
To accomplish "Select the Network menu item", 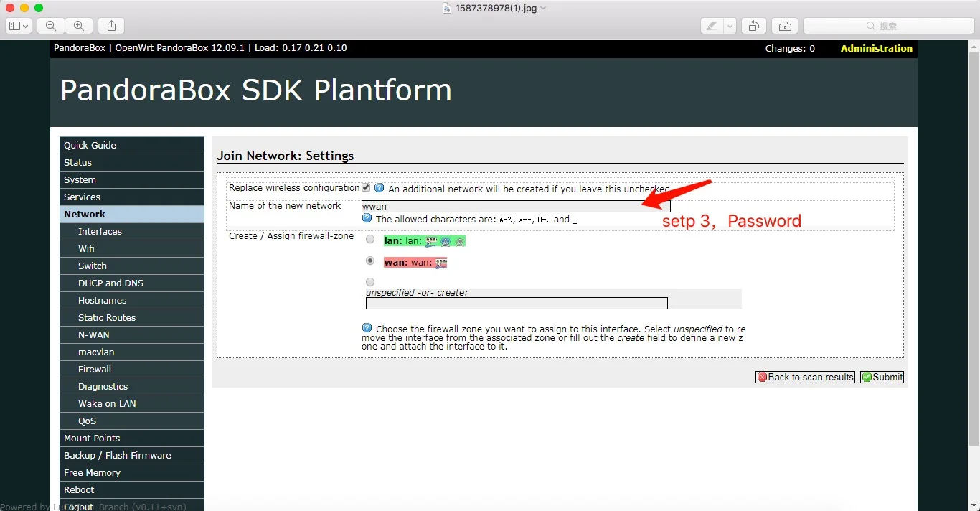I will click(x=132, y=214).
